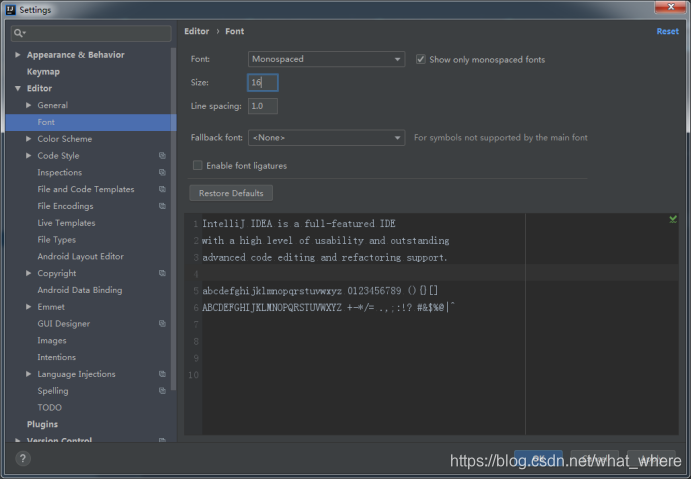Select Keymap in settings tree
The height and width of the screenshot is (480, 692).
tap(43, 71)
